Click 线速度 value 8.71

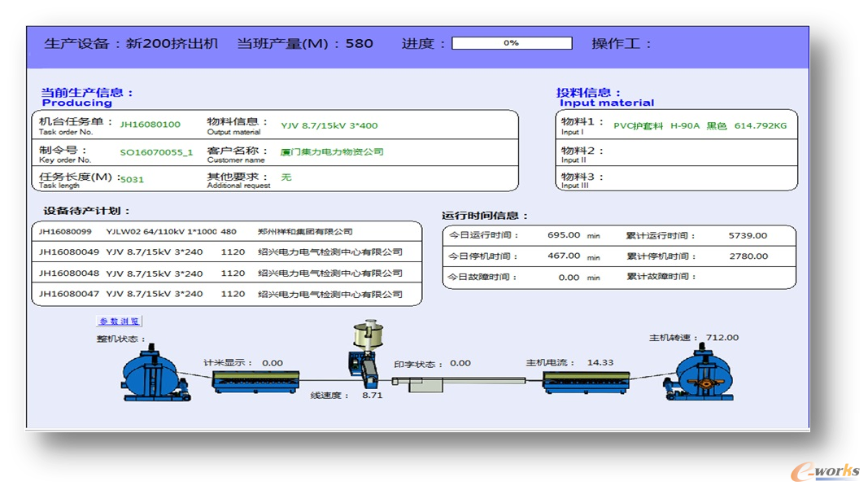pos(372,396)
